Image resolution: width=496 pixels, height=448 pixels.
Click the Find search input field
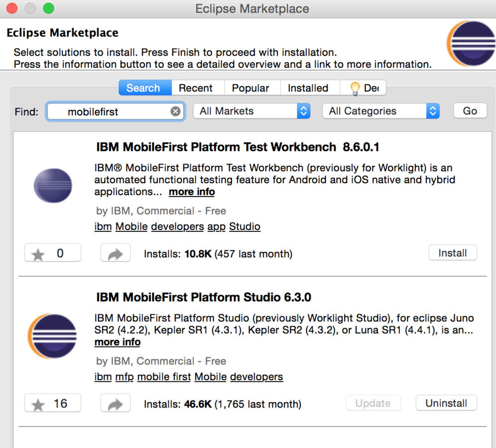115,112
